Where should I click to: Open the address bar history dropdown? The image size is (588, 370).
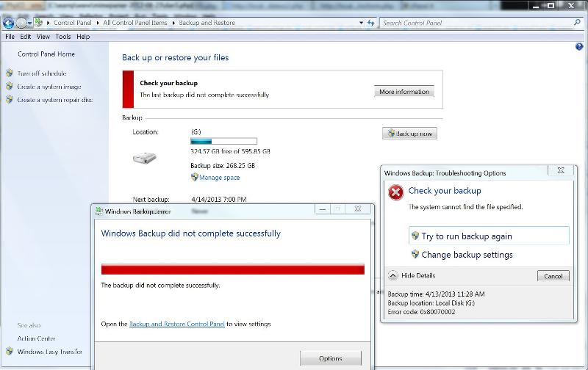(x=361, y=23)
